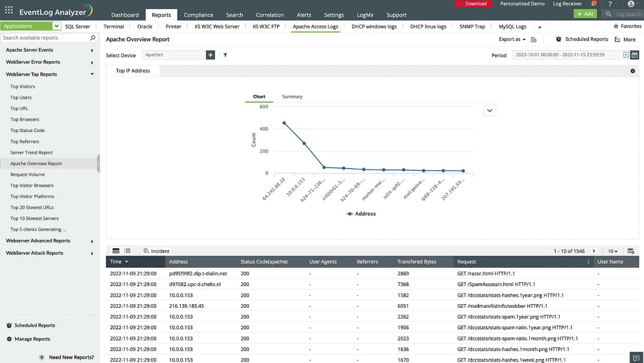Open the rows-per-page dropdown showing 10
This screenshot has width=644, height=363.
612,251
